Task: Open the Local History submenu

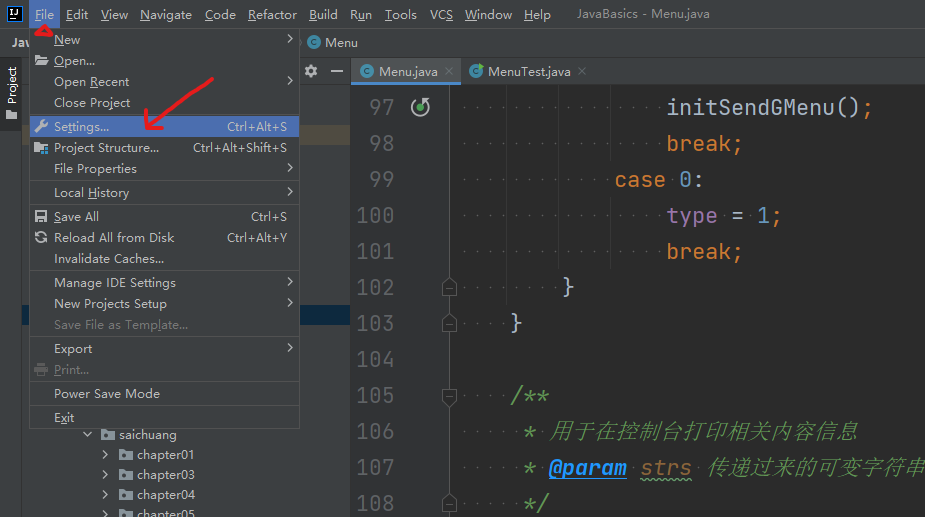Action: coord(164,192)
